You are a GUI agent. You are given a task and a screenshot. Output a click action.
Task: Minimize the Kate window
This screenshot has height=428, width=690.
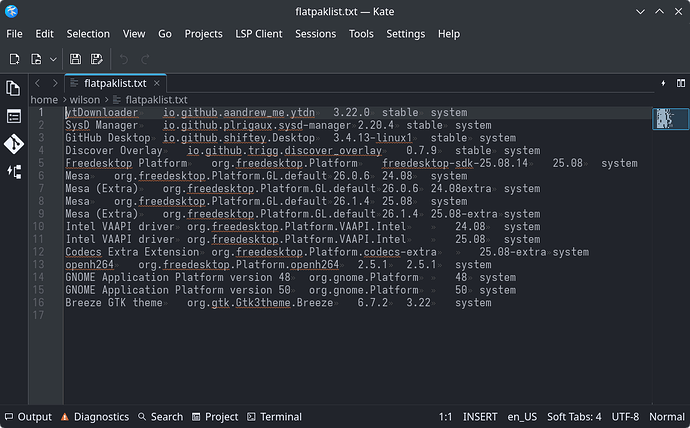tap(640, 12)
